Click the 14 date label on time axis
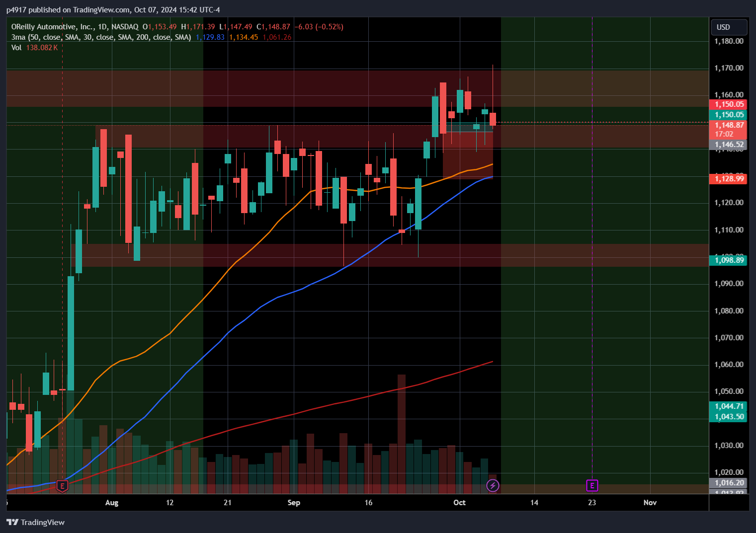The image size is (756, 533). pyautogui.click(x=534, y=503)
